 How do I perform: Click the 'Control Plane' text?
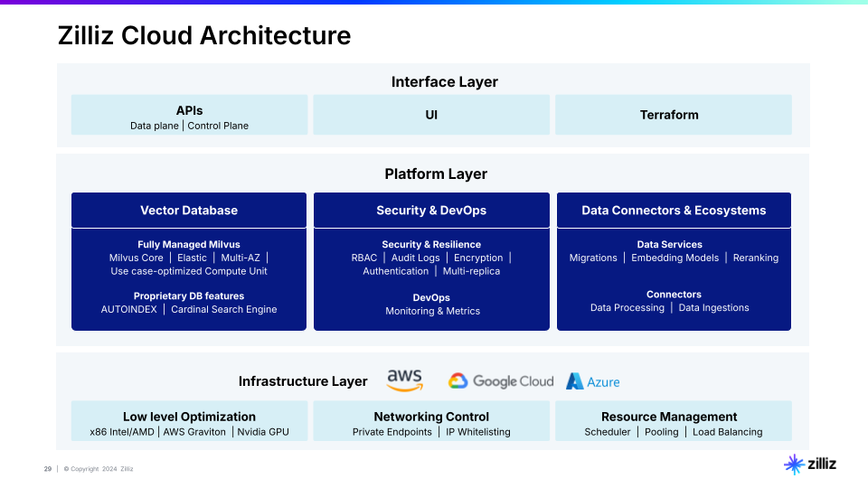(218, 126)
